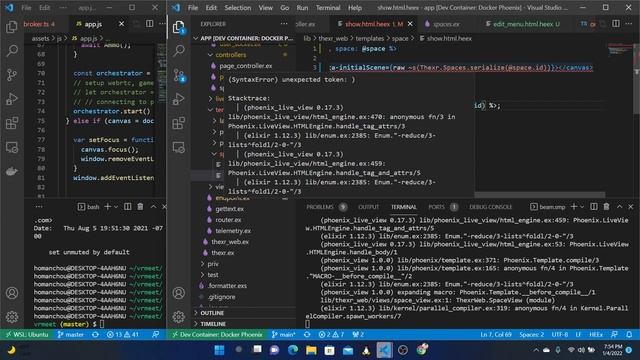
Task: Close the show.html.heex editor tab
Action: (410, 24)
